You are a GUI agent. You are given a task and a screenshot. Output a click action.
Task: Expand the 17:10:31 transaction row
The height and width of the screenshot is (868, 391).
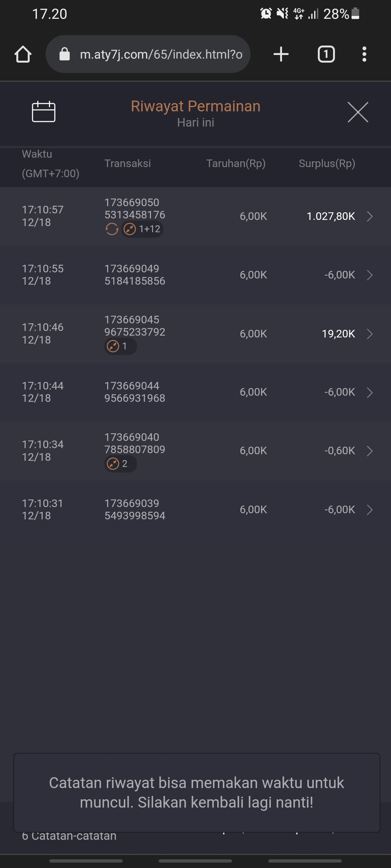coord(369,510)
